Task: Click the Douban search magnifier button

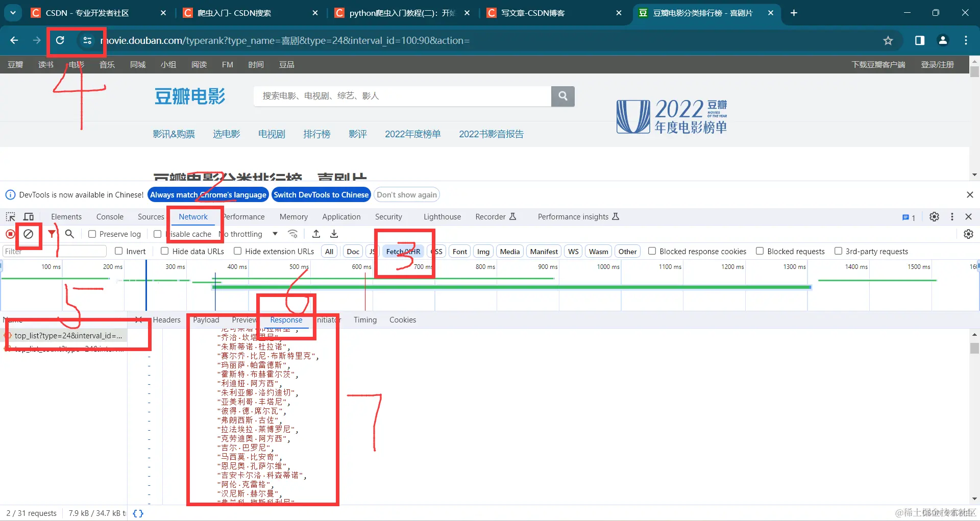Action: (563, 96)
